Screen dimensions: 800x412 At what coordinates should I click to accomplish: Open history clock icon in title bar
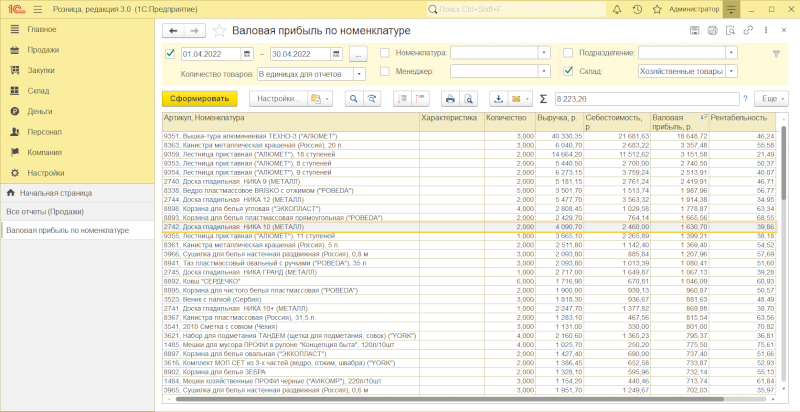click(637, 9)
